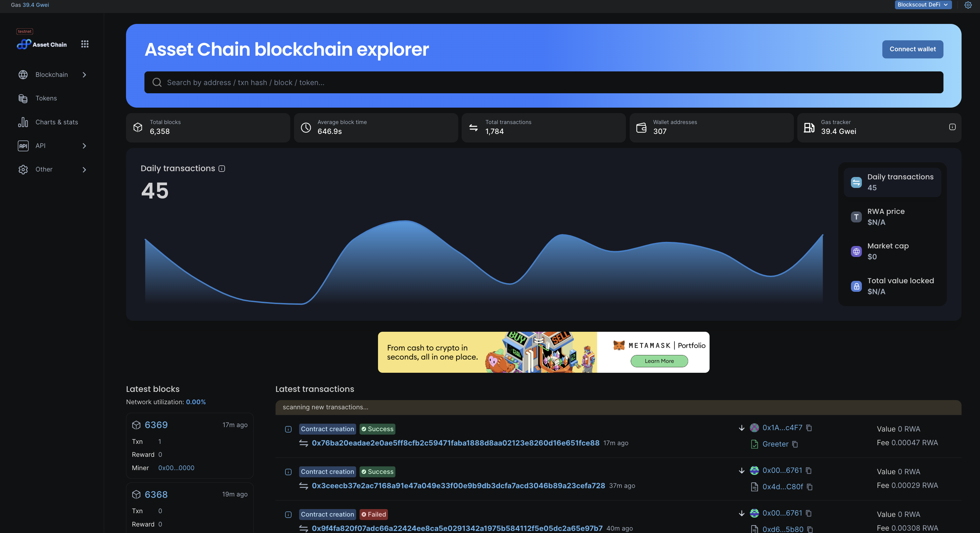Open the apps grid icon beside Asset Chain
This screenshot has width=980, height=533.
pyautogui.click(x=85, y=44)
